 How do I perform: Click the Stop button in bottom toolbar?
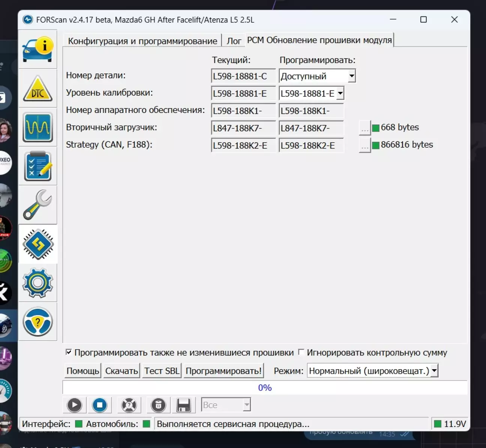pyautogui.click(x=99, y=405)
